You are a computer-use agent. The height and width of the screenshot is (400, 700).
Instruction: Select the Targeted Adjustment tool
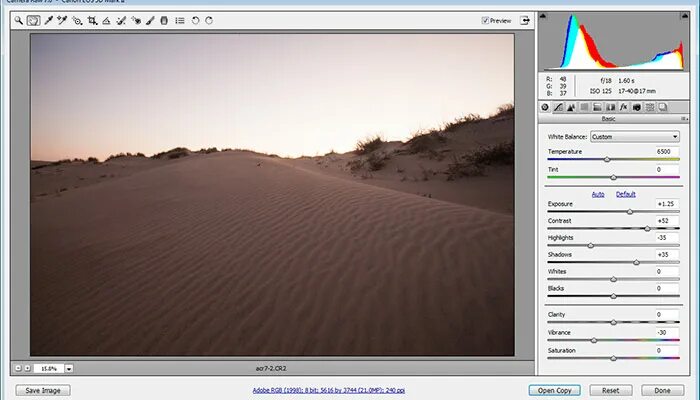pyautogui.click(x=77, y=21)
